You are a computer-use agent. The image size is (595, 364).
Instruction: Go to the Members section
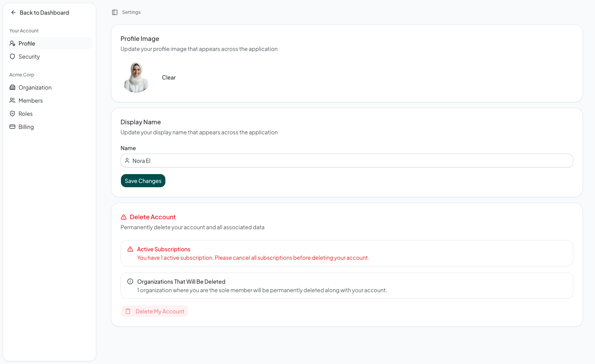[x=31, y=101]
